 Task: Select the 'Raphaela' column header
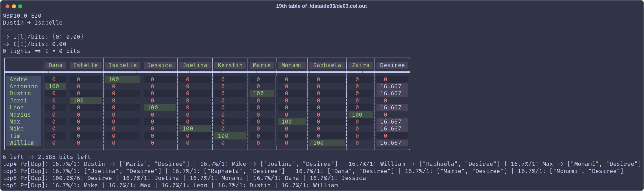(327, 65)
